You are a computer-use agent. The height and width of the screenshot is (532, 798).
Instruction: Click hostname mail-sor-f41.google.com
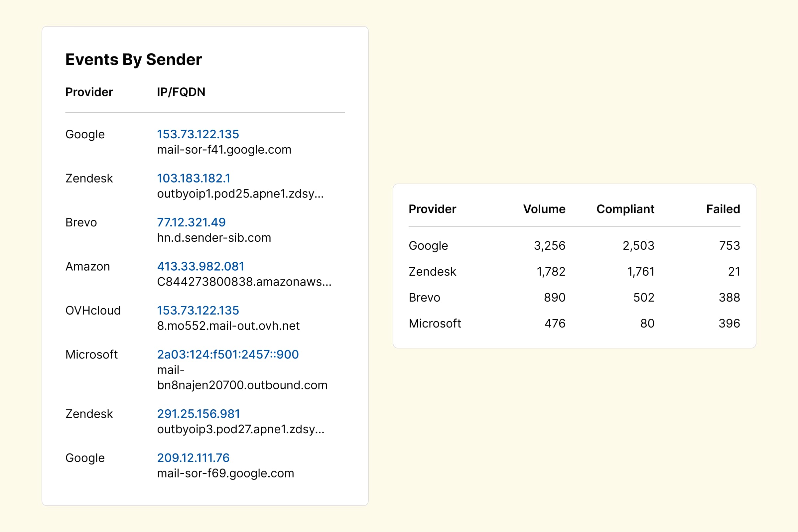pos(224,150)
